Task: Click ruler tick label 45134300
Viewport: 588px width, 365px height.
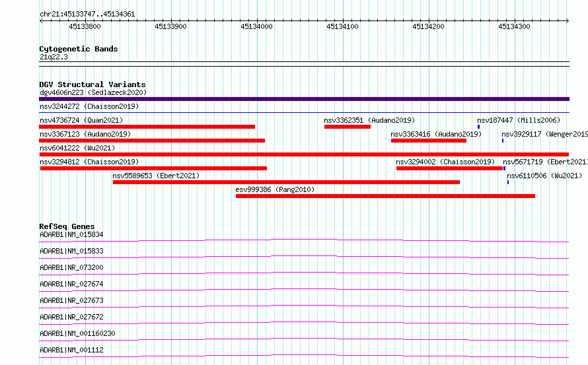Action: pyautogui.click(x=514, y=26)
